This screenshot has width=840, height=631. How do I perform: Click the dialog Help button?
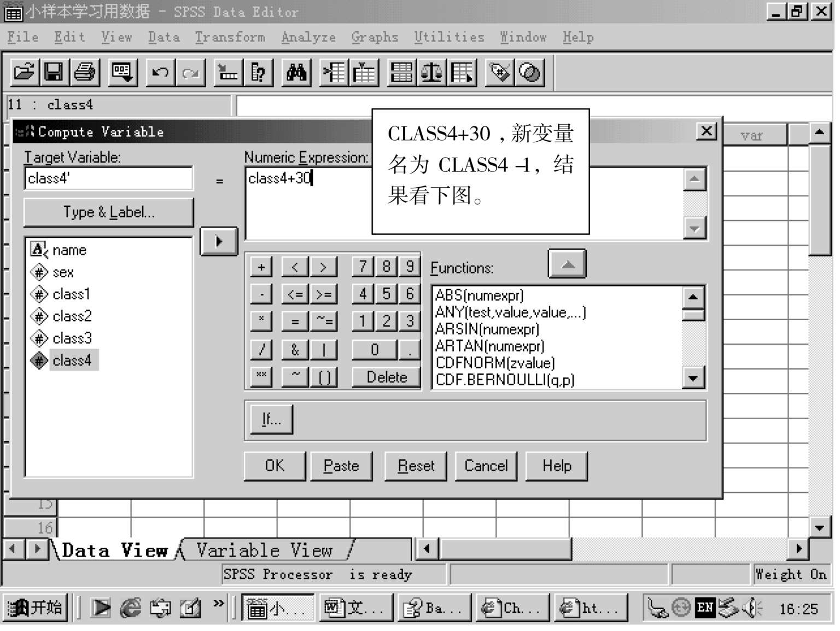(557, 466)
